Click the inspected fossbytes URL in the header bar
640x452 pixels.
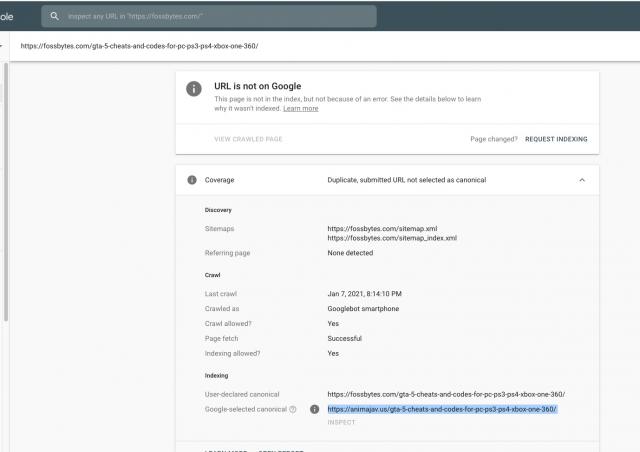139,46
